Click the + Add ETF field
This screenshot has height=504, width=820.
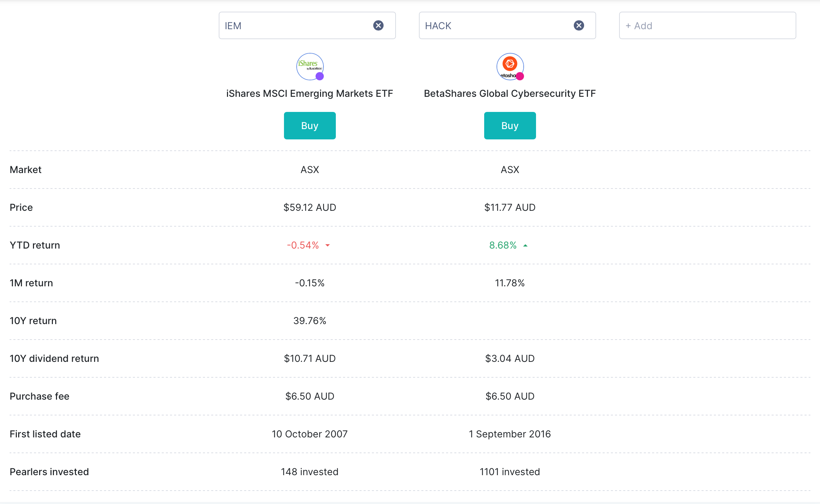(708, 25)
